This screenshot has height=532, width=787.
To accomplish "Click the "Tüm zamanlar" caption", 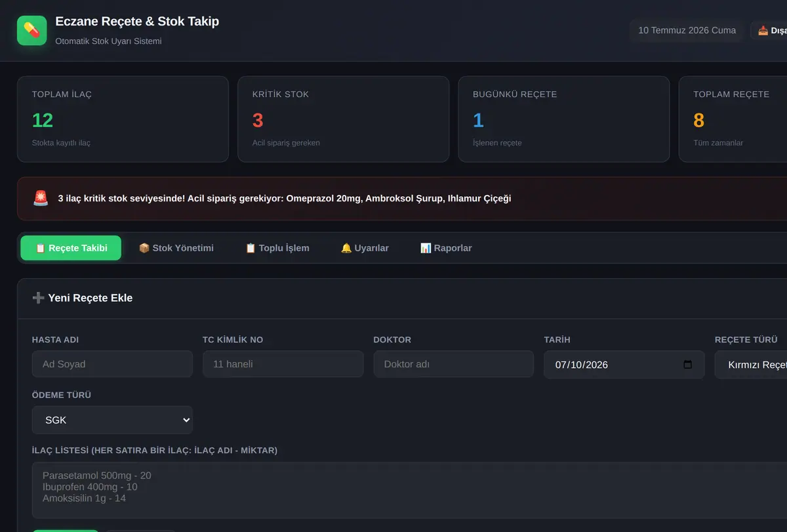I will 718,142.
